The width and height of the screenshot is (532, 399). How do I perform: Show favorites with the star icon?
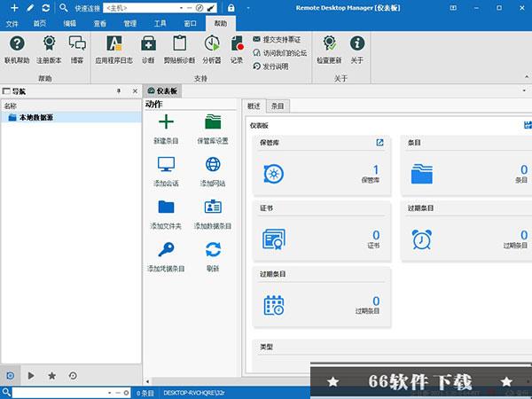[x=52, y=375]
